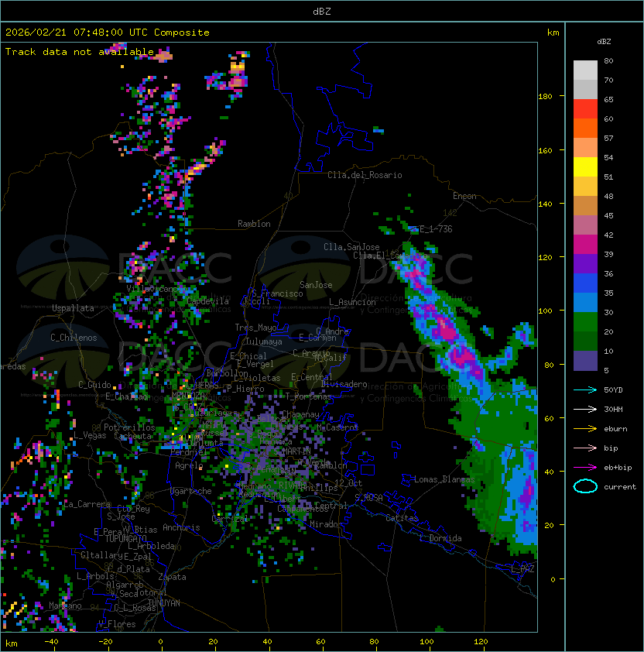644x652 pixels.
Task: Click the 'Potrerillos' map label
Action: 129,427
